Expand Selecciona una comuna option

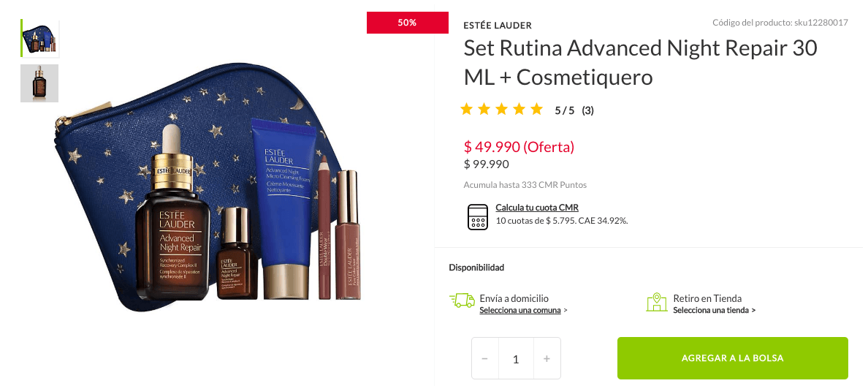point(523,310)
